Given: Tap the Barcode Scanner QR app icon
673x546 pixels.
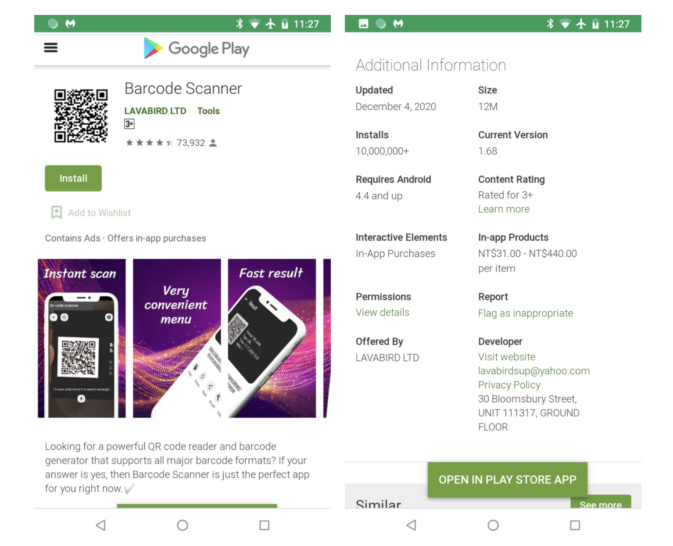Looking at the screenshot, I should pos(81,116).
